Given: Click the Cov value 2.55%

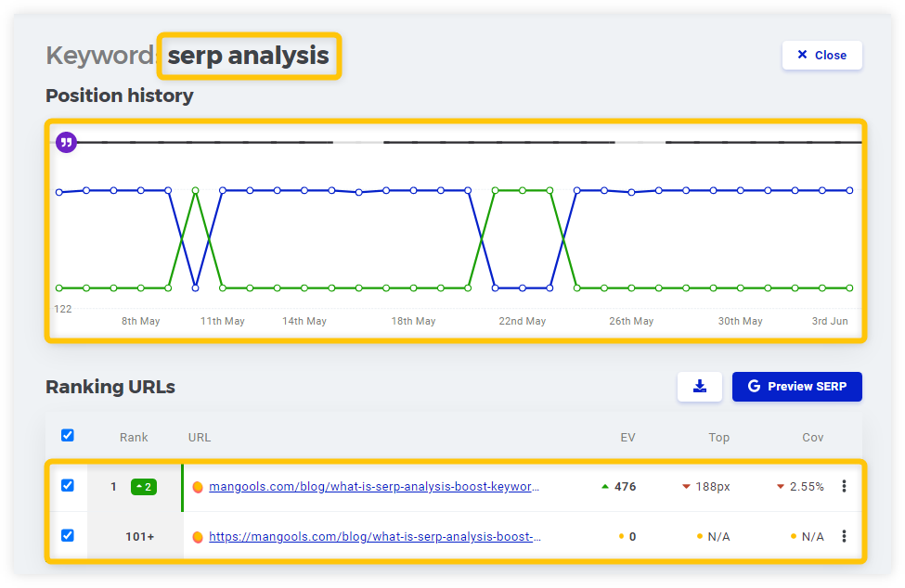Looking at the screenshot, I should click(x=807, y=487).
